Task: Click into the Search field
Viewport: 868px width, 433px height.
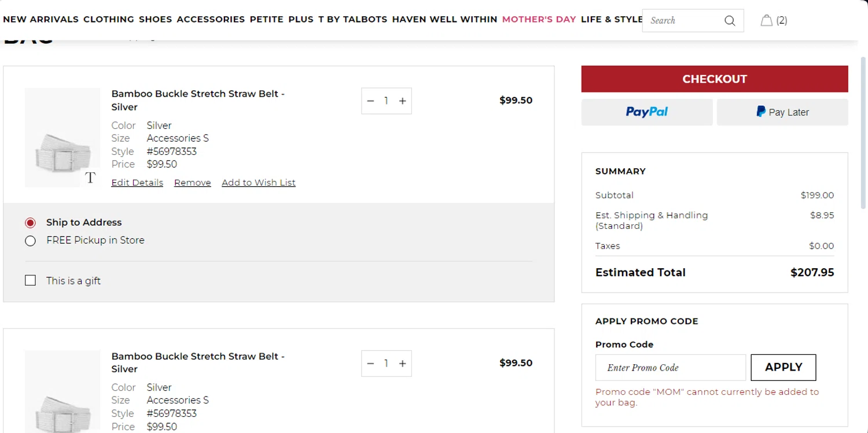Action: 683,21
